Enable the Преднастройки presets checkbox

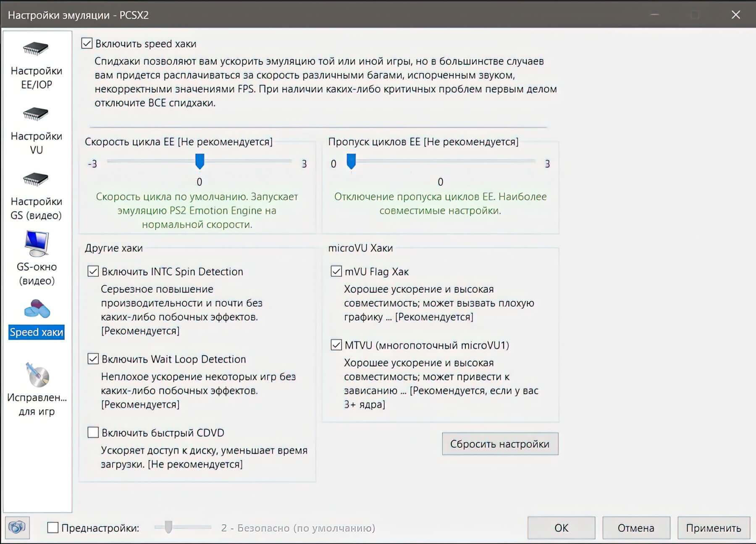pos(53,528)
